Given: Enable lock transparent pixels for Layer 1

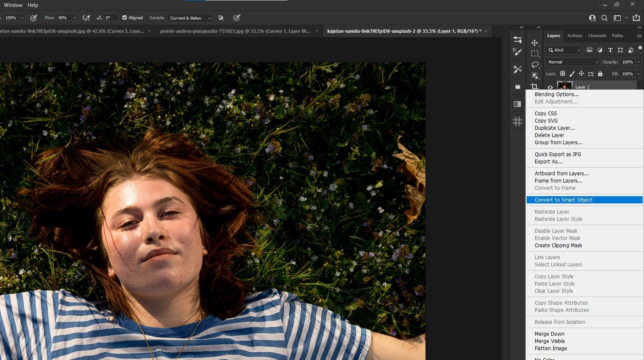Looking at the screenshot, I should pyautogui.click(x=562, y=74).
